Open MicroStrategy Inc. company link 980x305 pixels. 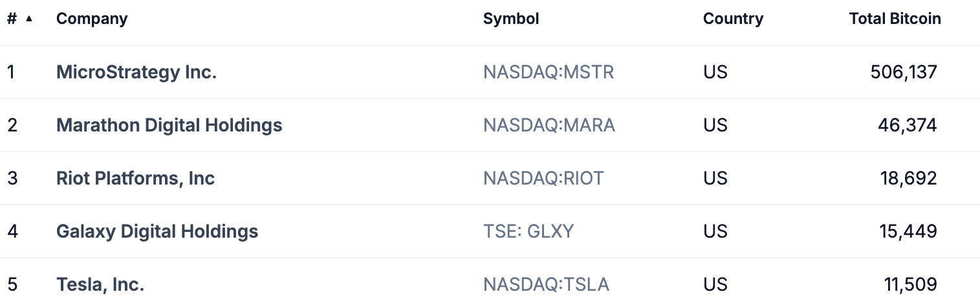[136, 72]
